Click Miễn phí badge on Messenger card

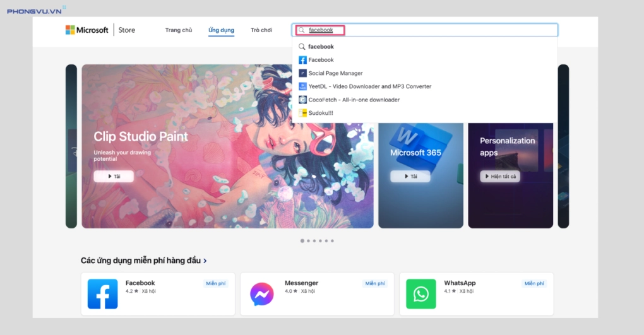[x=375, y=283]
